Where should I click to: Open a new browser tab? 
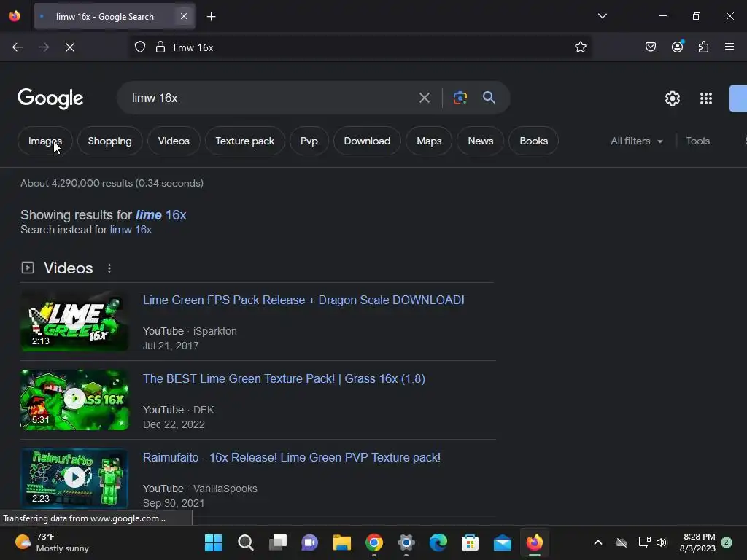pyautogui.click(x=211, y=17)
